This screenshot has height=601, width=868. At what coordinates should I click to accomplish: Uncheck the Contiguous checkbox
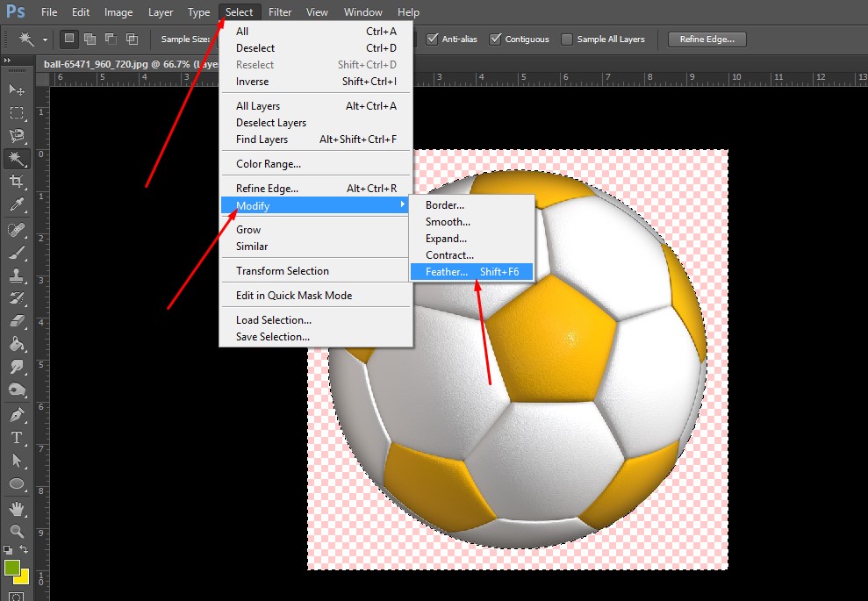tap(496, 39)
